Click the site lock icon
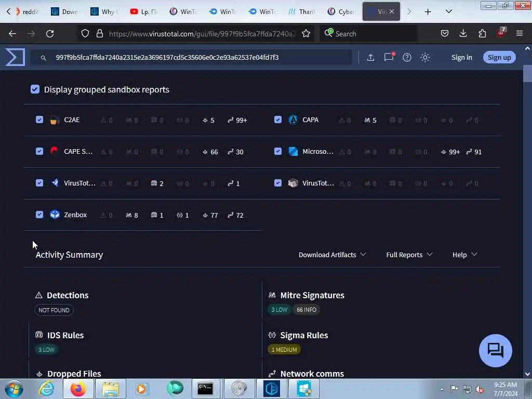This screenshot has width=532, height=399. (x=99, y=33)
